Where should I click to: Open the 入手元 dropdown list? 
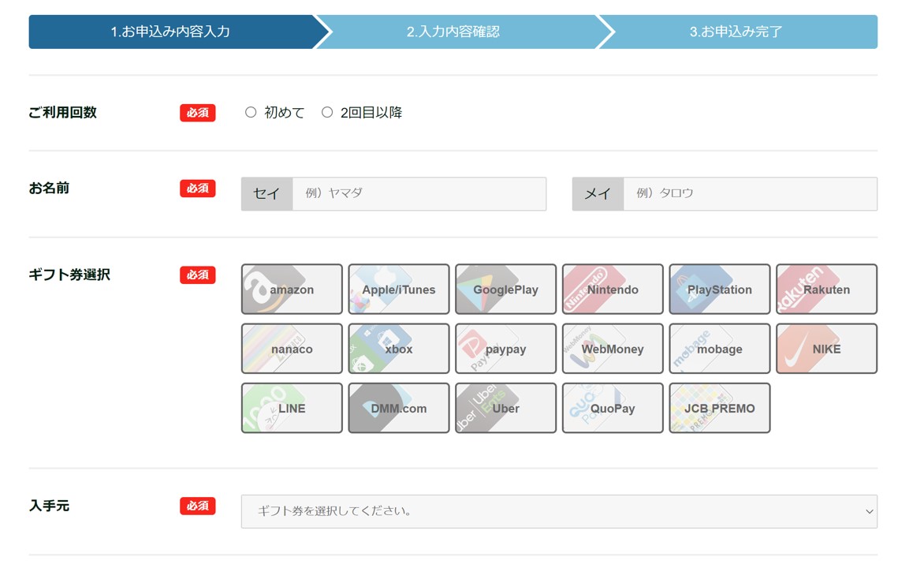point(559,511)
